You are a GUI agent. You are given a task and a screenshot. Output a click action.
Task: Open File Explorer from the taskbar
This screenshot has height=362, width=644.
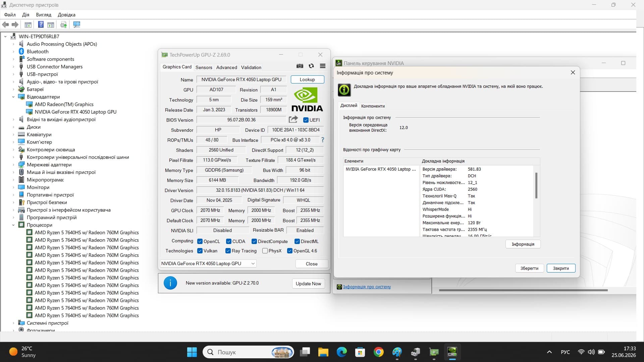coord(323,352)
